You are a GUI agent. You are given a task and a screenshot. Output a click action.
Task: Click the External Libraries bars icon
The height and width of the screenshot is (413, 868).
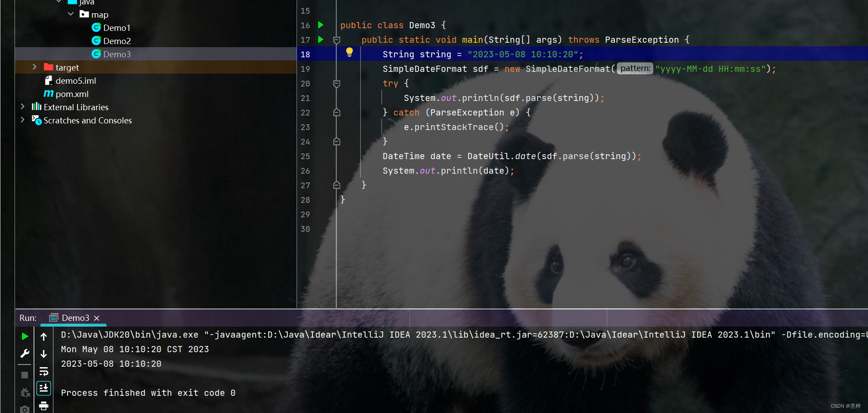37,107
